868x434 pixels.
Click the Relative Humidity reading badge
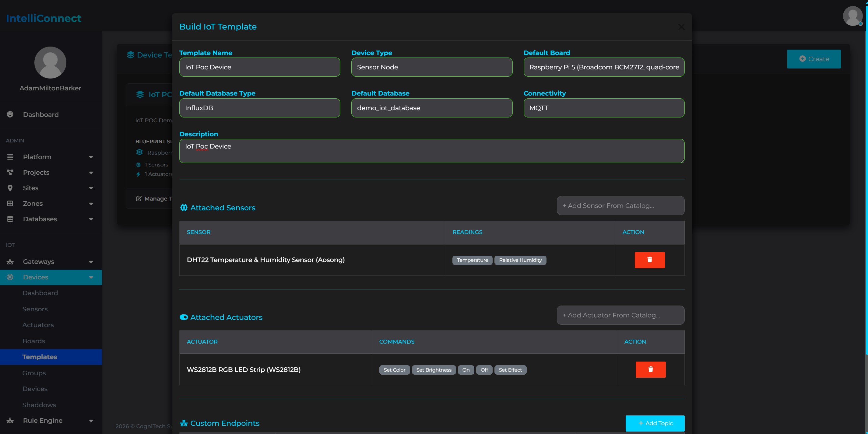(520, 260)
